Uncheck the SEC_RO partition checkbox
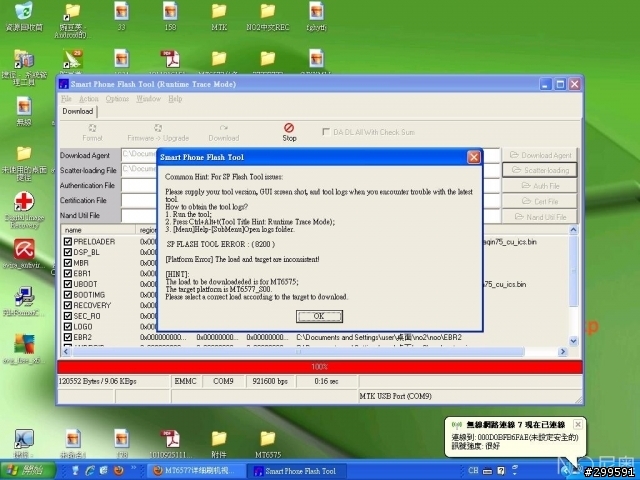Image resolution: width=640 pixels, height=480 pixels. point(68,316)
